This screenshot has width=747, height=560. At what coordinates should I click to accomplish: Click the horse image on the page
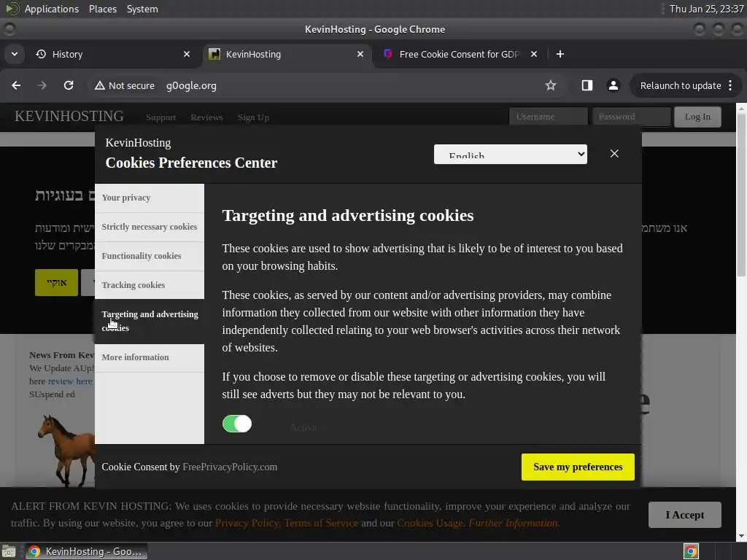point(66,450)
